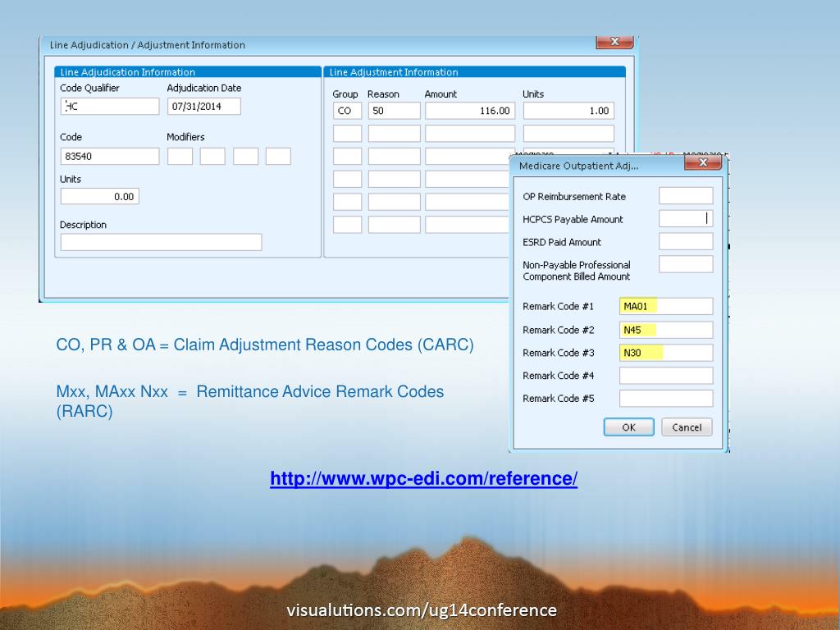Click the OK button

coord(628,427)
